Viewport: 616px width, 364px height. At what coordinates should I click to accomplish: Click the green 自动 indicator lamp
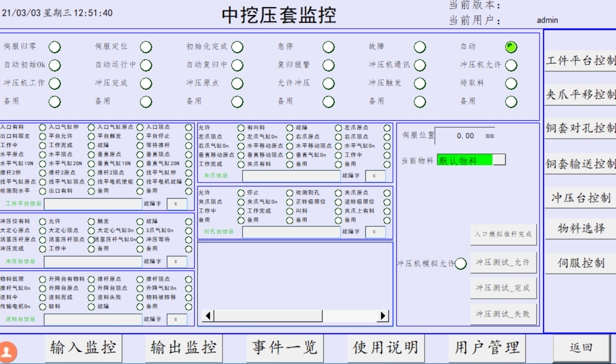point(511,47)
